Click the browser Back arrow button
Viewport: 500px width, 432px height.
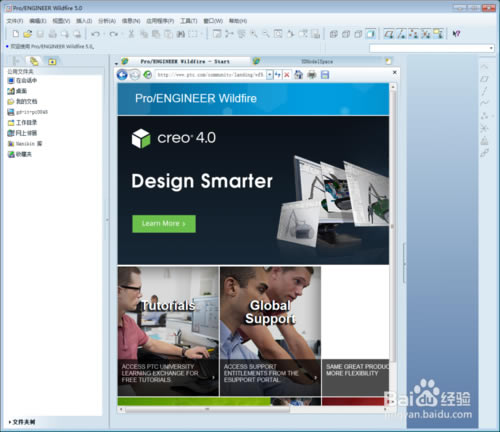(122, 75)
